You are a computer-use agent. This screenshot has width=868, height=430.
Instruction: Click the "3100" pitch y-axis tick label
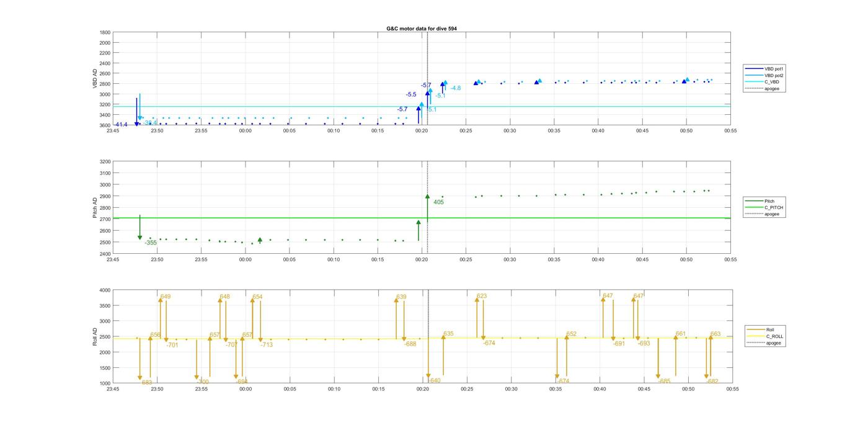coord(105,173)
